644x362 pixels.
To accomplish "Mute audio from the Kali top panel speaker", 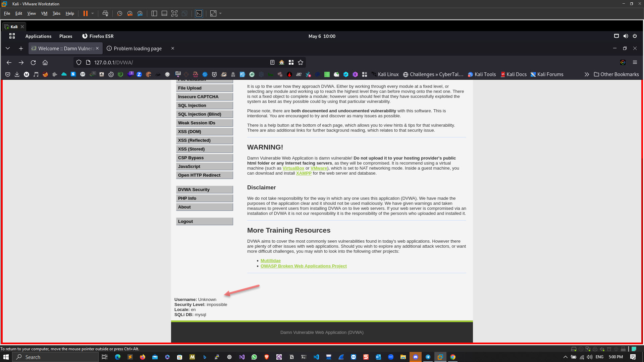I will (x=626, y=36).
